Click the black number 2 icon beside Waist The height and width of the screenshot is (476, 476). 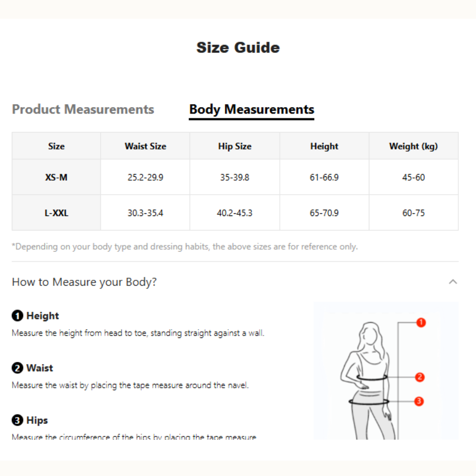click(x=17, y=368)
